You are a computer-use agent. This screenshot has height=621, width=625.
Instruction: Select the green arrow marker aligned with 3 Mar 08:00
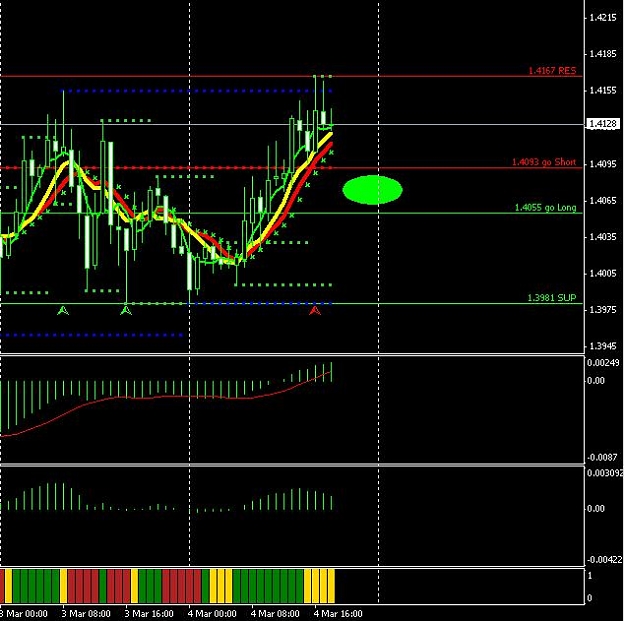point(63,310)
